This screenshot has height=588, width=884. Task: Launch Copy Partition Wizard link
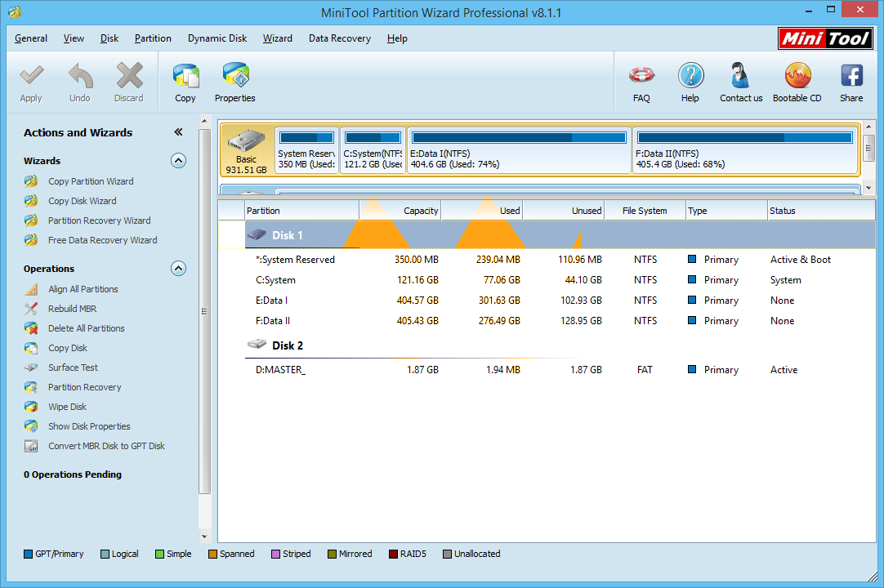pyautogui.click(x=91, y=181)
